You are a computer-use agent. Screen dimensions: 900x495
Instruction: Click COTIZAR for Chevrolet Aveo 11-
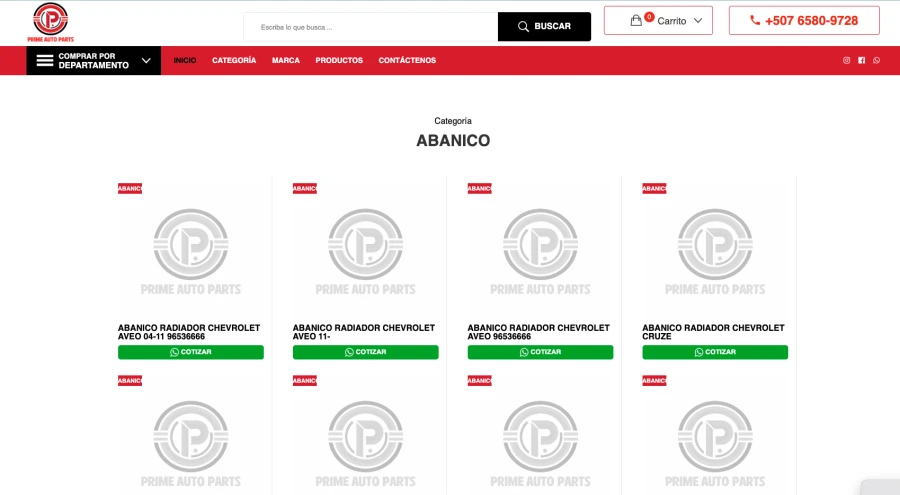click(366, 352)
